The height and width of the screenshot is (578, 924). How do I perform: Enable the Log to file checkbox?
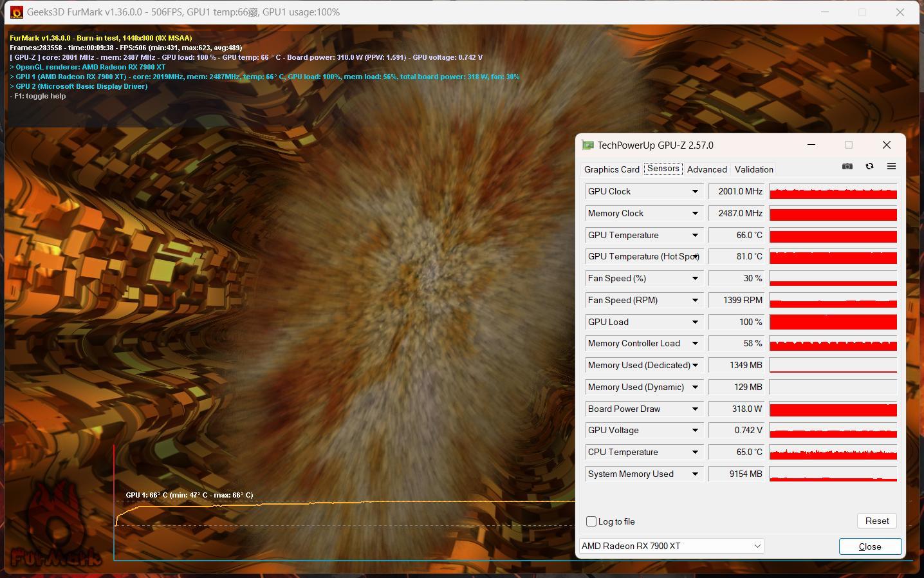591,521
